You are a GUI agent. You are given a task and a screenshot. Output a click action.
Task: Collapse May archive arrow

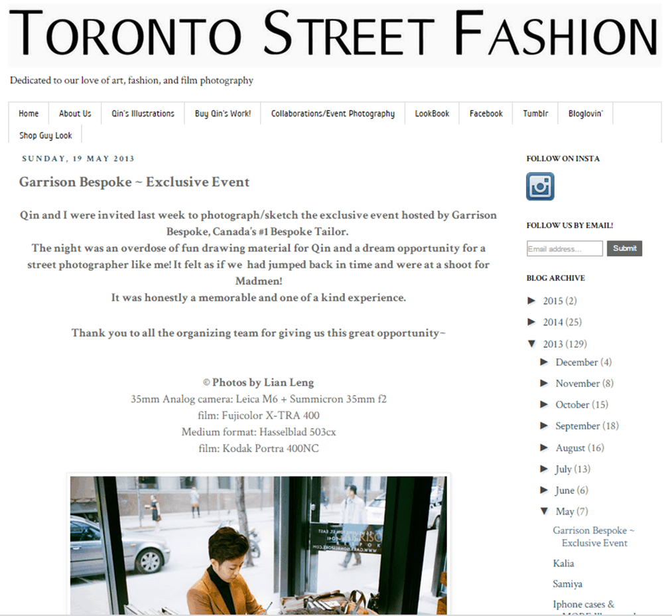pos(544,511)
